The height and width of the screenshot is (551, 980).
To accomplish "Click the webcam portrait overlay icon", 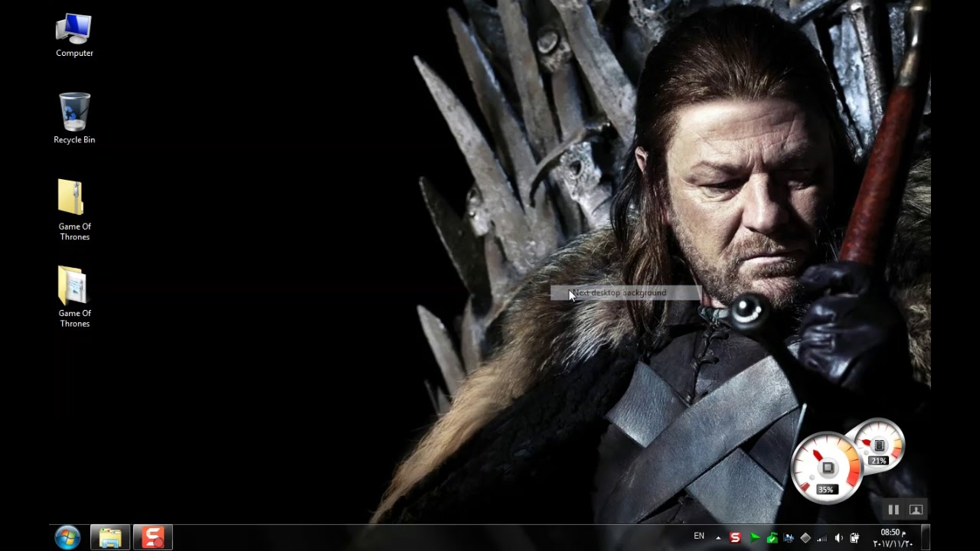I will pyautogui.click(x=916, y=510).
